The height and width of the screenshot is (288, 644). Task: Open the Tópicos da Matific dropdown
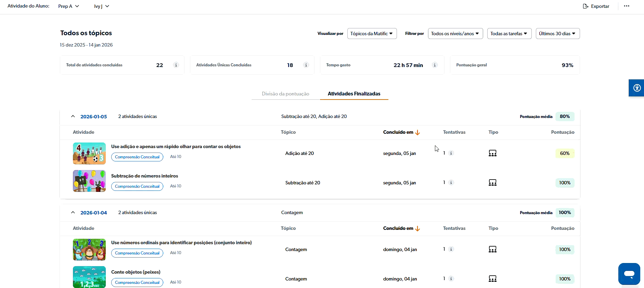click(x=372, y=34)
